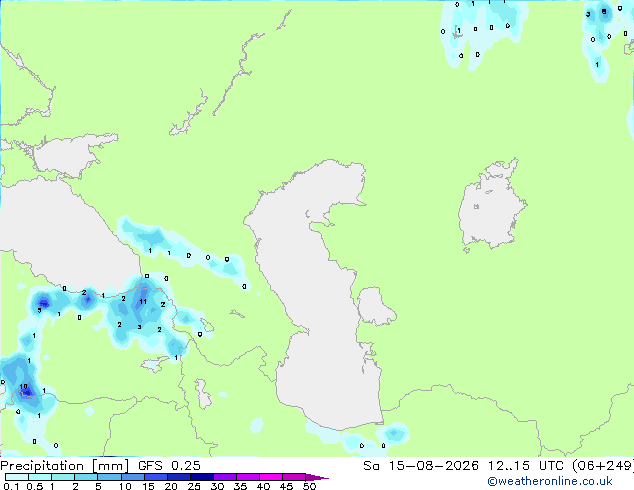Click the "20" legend scale label
Image resolution: width=634 pixels, height=490 pixels.
pyautogui.click(x=171, y=486)
